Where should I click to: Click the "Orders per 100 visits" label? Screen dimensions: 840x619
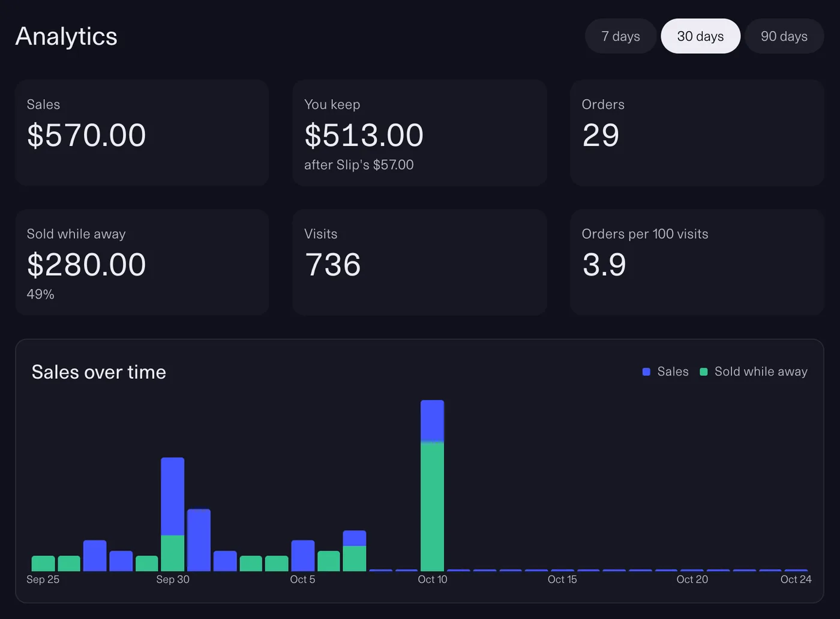pyautogui.click(x=645, y=234)
